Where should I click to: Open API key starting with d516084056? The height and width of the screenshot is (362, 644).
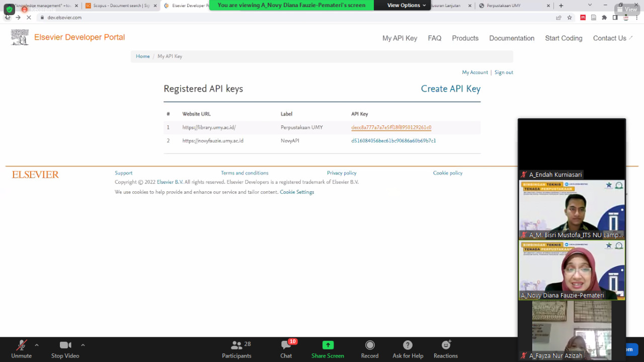tap(393, 141)
